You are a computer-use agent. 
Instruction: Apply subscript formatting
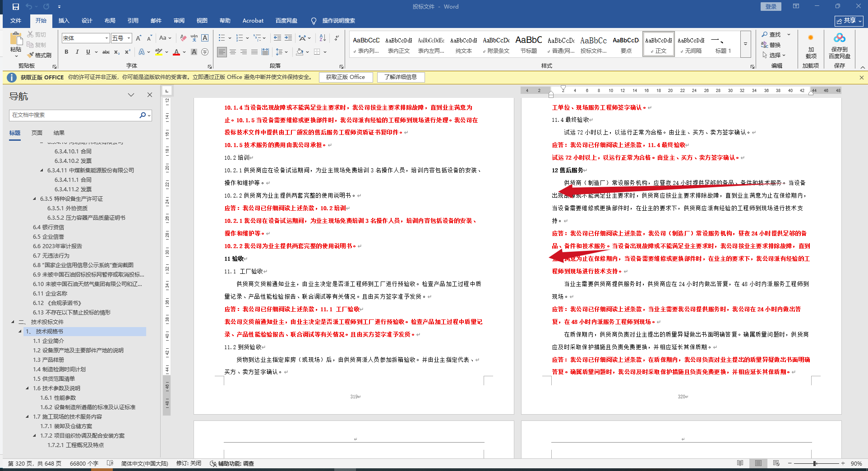coord(117,52)
